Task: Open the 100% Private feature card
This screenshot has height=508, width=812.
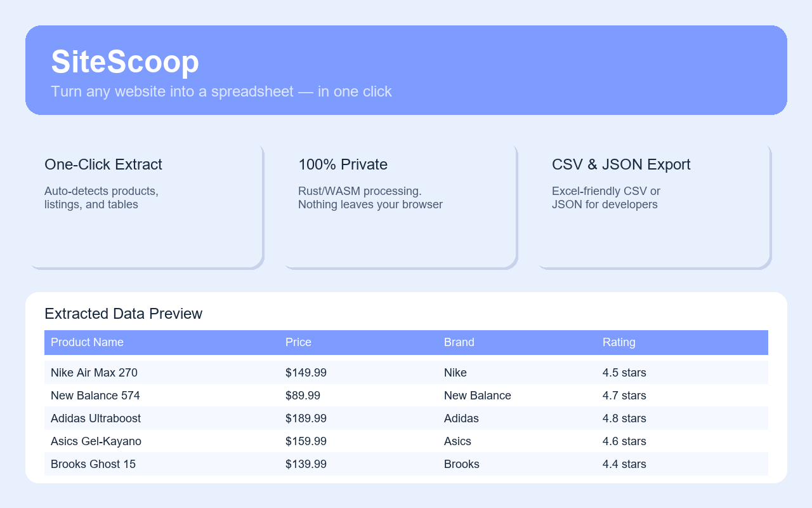Action: (x=398, y=206)
